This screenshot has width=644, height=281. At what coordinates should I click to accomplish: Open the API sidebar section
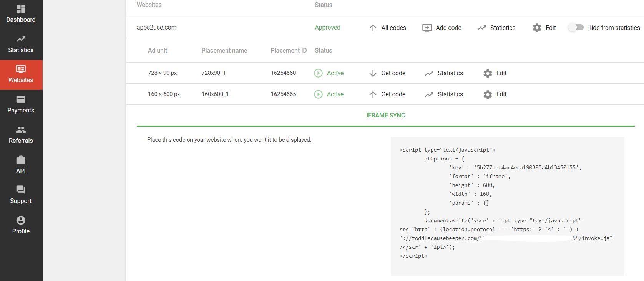point(21,165)
